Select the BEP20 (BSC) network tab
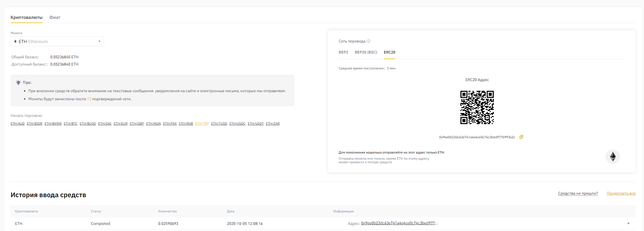Image resolution: width=644 pixels, height=231 pixels. tap(366, 52)
